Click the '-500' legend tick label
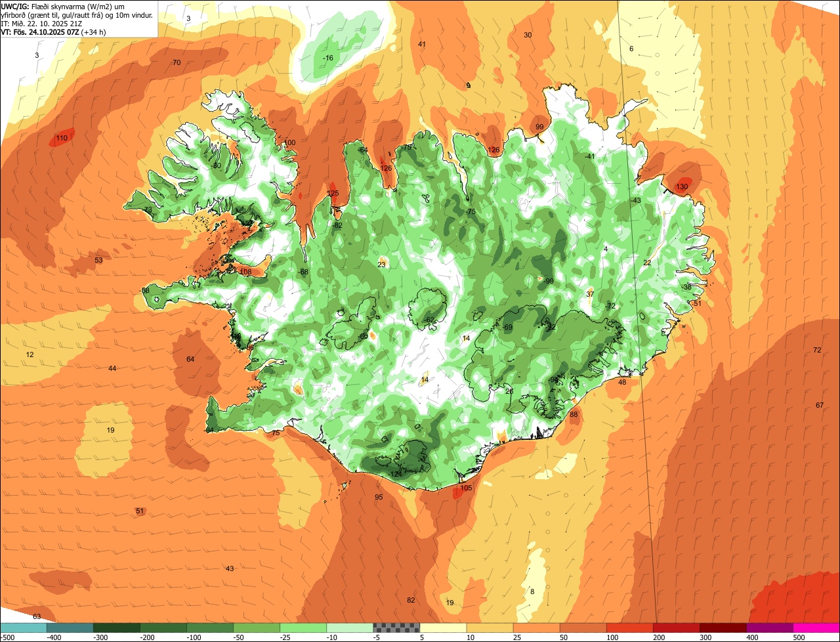This screenshot has width=840, height=642. click(7, 637)
